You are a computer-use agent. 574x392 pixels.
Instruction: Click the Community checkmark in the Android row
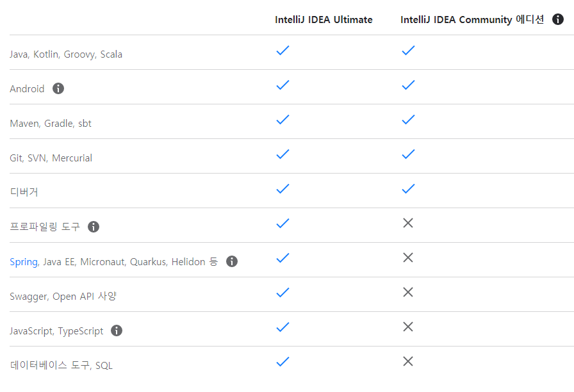(x=408, y=85)
